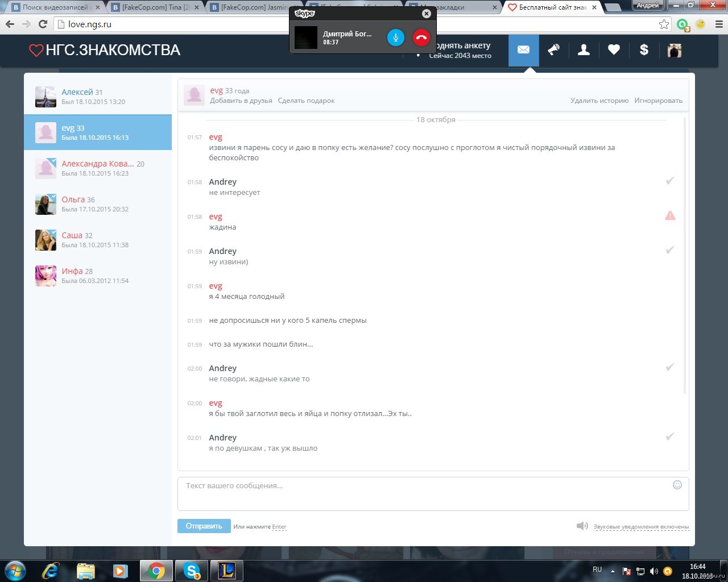Viewport: 728px width, 582px height.
Task: Switch to '[FakeCop.com] Jasmin' browser tab
Action: tap(253, 7)
